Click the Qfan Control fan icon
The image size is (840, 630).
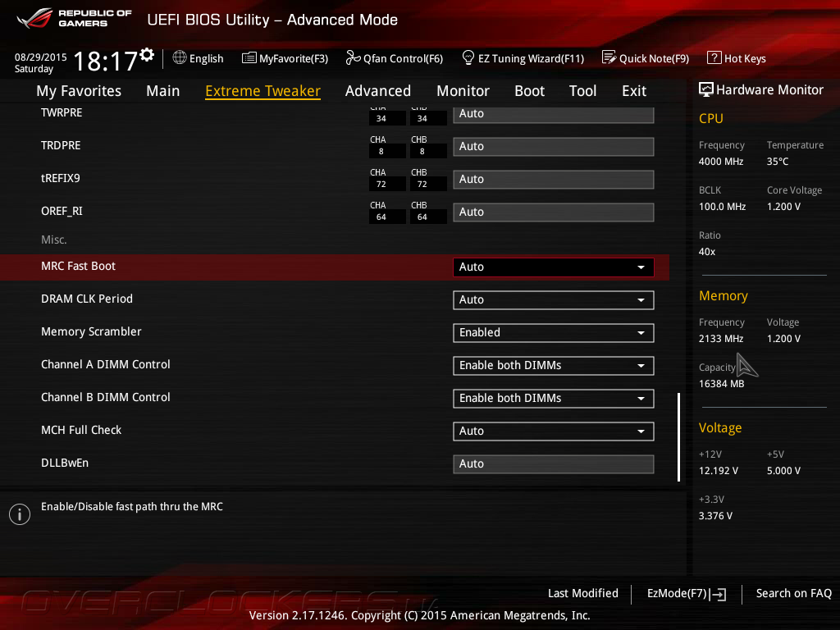point(353,57)
